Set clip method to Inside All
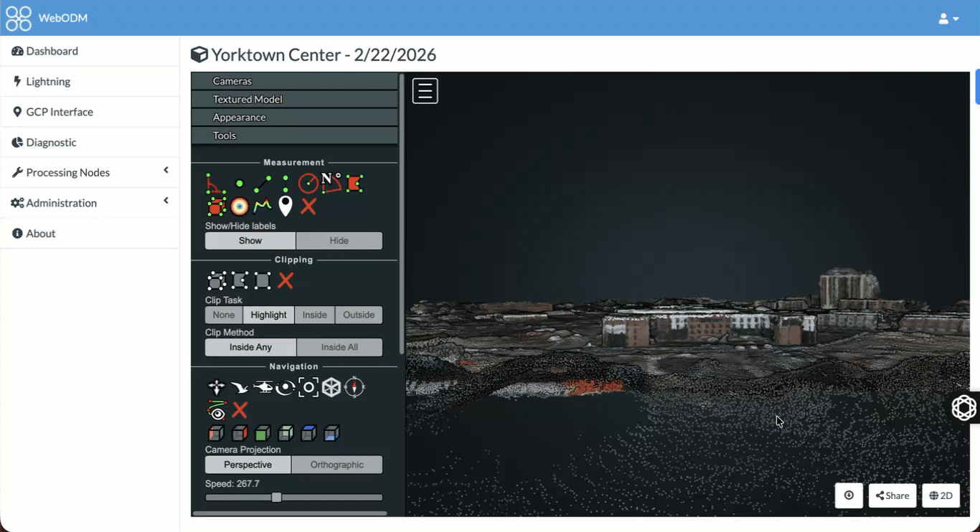This screenshot has height=532, width=980. [x=339, y=347]
